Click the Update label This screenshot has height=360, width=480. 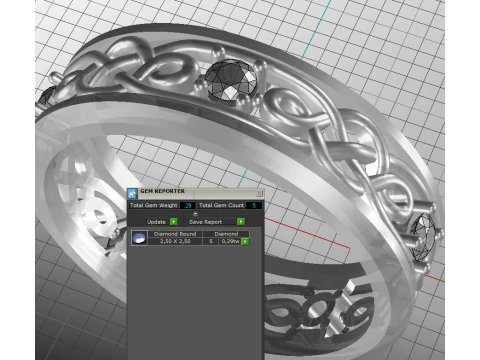[156, 222]
